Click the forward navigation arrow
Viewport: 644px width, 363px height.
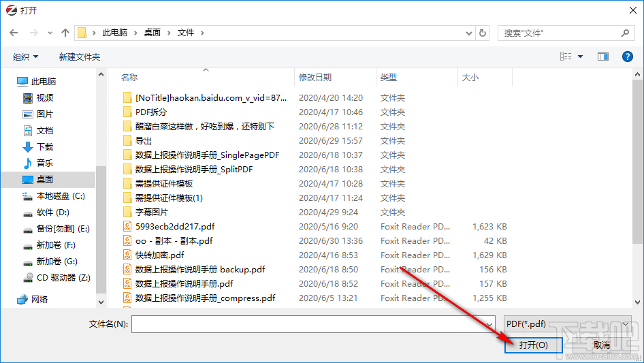[33, 33]
